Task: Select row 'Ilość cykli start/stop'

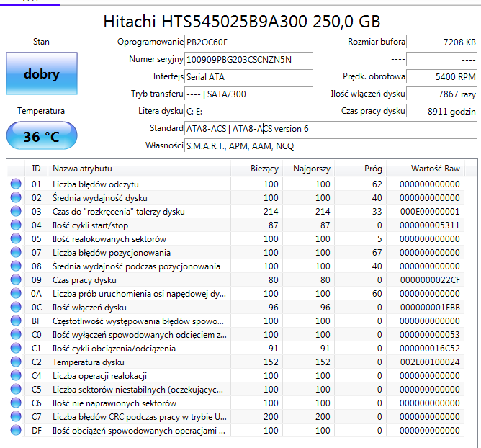Action: click(235, 225)
